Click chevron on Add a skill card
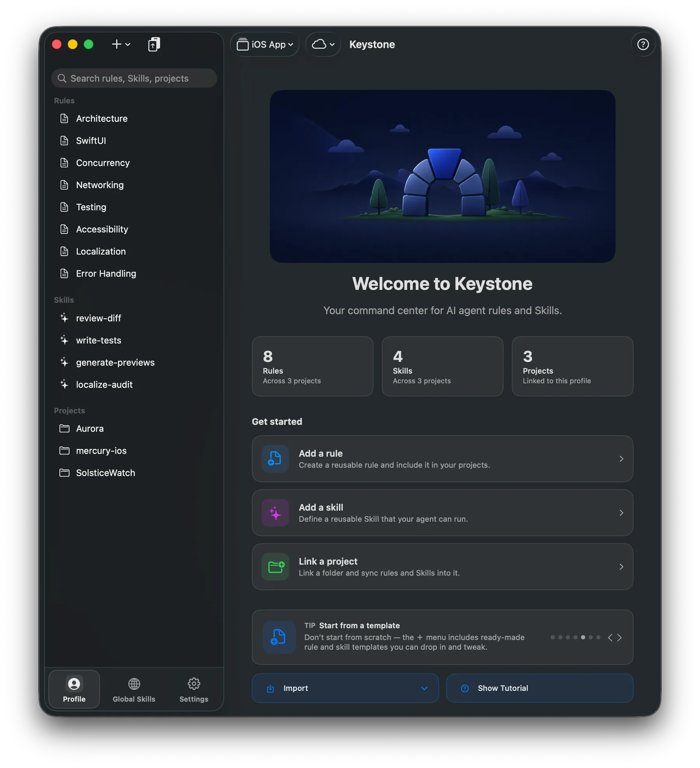 click(621, 513)
